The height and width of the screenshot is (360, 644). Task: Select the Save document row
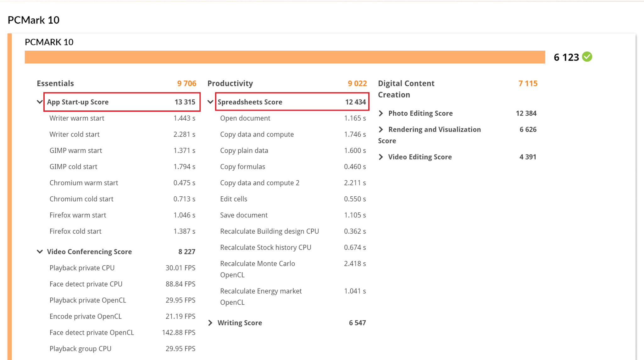[293, 215]
